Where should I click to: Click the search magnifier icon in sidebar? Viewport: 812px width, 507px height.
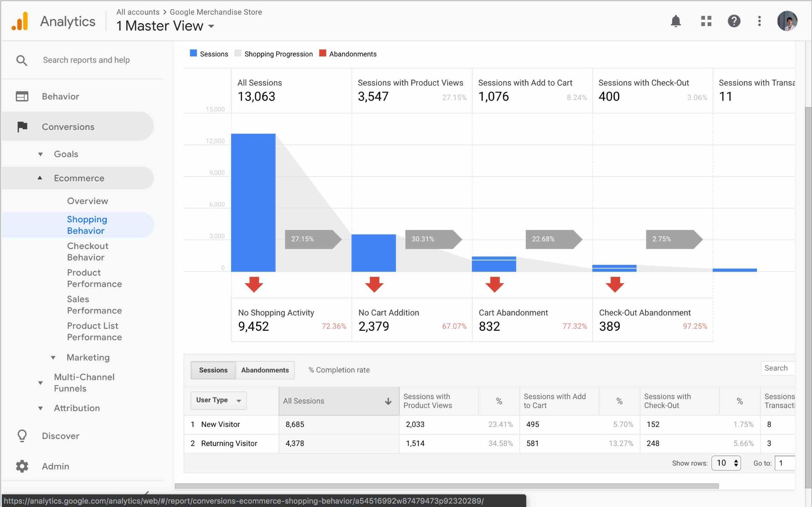22,60
